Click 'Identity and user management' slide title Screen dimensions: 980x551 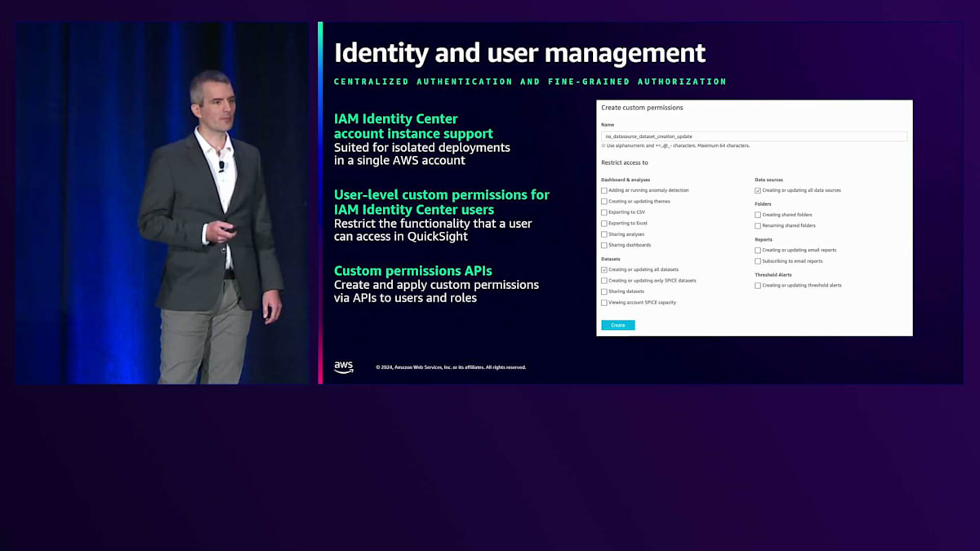pos(519,52)
